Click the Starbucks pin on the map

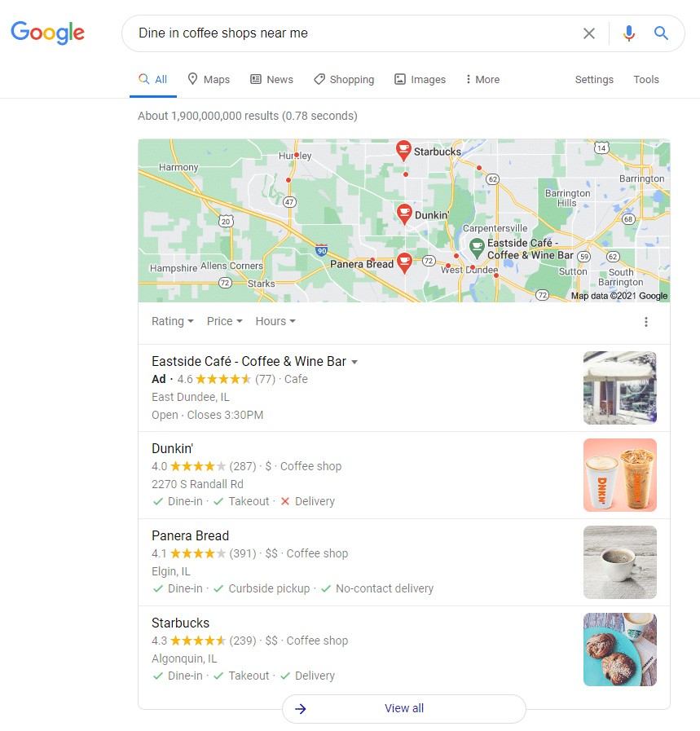point(403,151)
